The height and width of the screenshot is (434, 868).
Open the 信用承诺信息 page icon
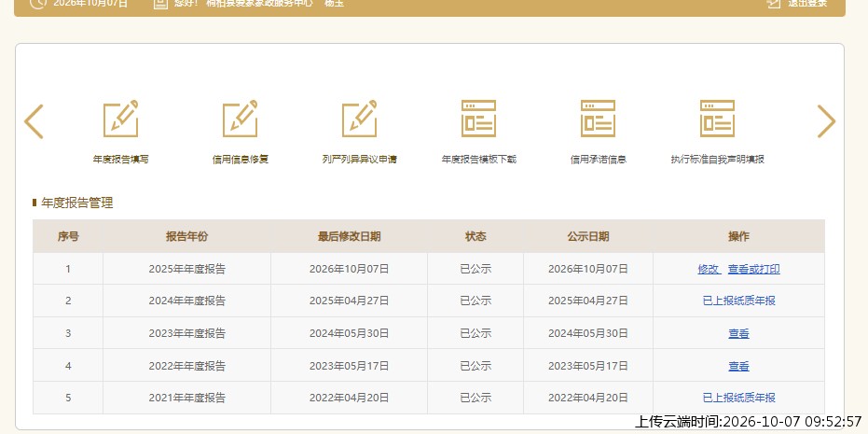598,119
